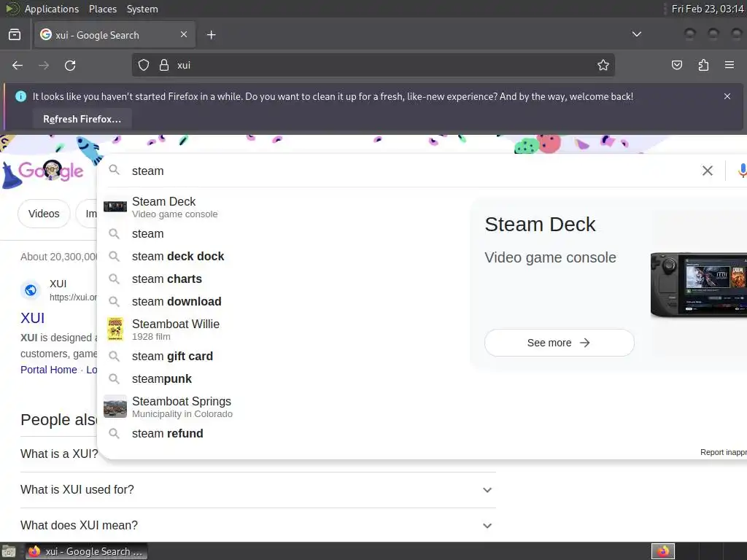Open the Extensions puzzle icon
This screenshot has height=560, width=747.
click(703, 65)
